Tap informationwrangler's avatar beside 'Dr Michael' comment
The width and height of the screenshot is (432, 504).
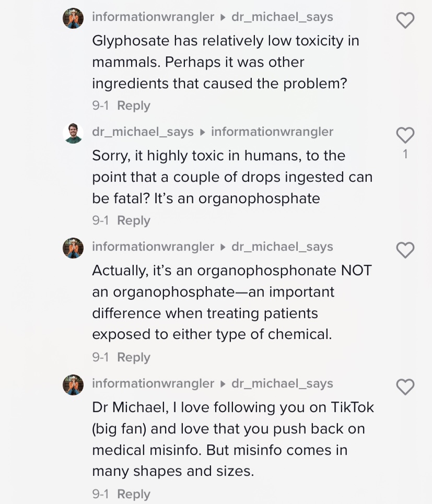(74, 385)
